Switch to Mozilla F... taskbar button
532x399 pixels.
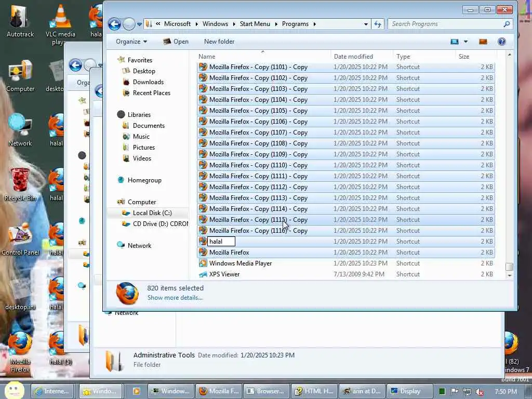click(219, 391)
